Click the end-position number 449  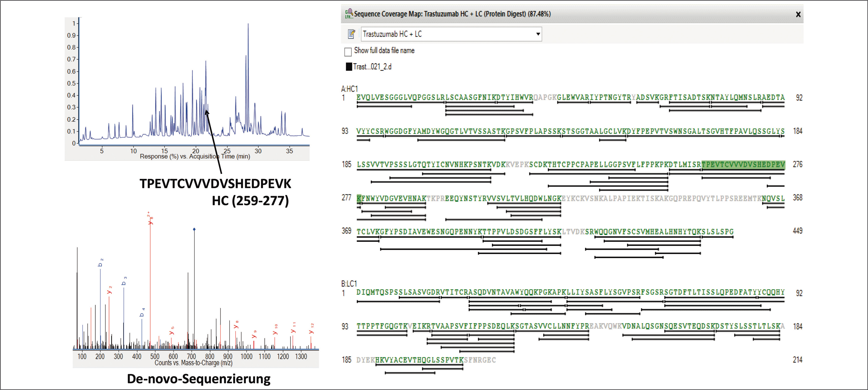tap(797, 231)
